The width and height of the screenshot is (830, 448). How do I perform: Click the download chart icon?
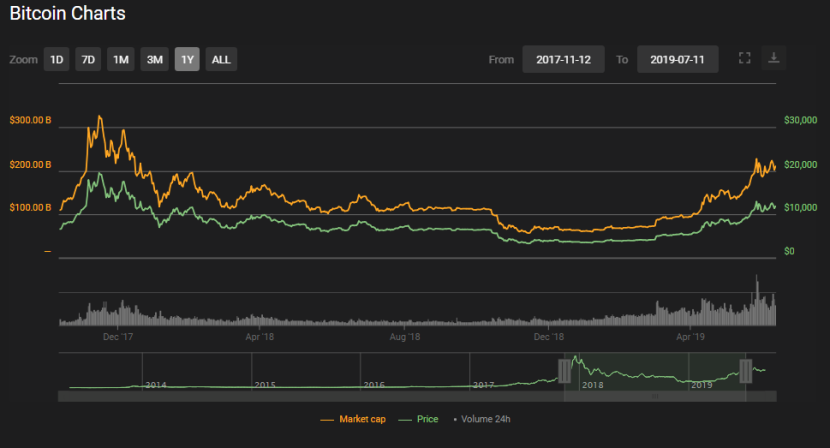[773, 58]
